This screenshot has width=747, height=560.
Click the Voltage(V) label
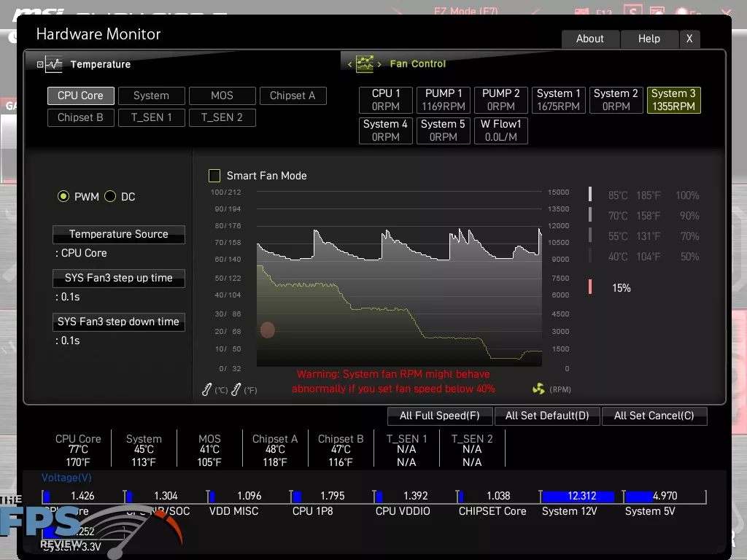tap(66, 478)
